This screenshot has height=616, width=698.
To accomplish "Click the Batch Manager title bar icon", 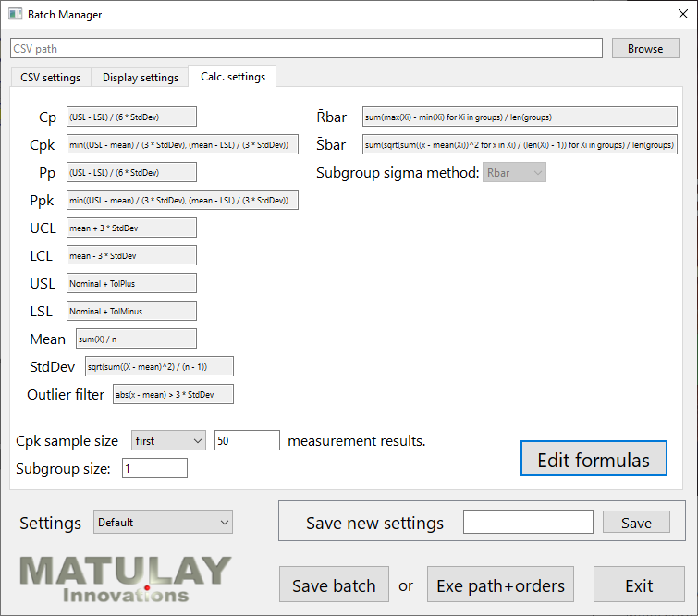I will (x=16, y=15).
